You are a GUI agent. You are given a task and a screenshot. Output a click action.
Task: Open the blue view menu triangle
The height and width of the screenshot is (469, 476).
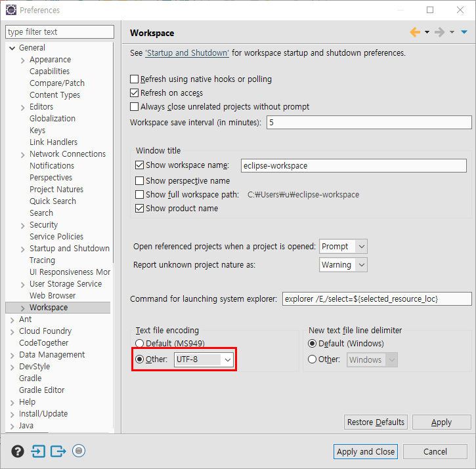coord(464,32)
